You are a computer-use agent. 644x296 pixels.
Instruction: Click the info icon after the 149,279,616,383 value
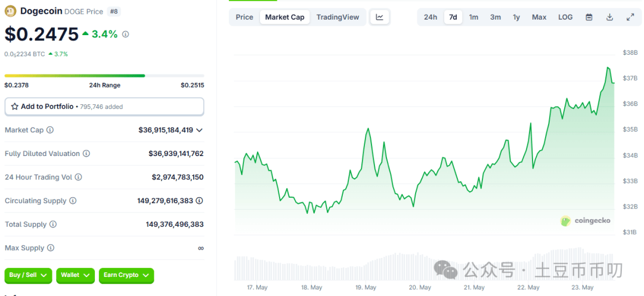click(199, 201)
